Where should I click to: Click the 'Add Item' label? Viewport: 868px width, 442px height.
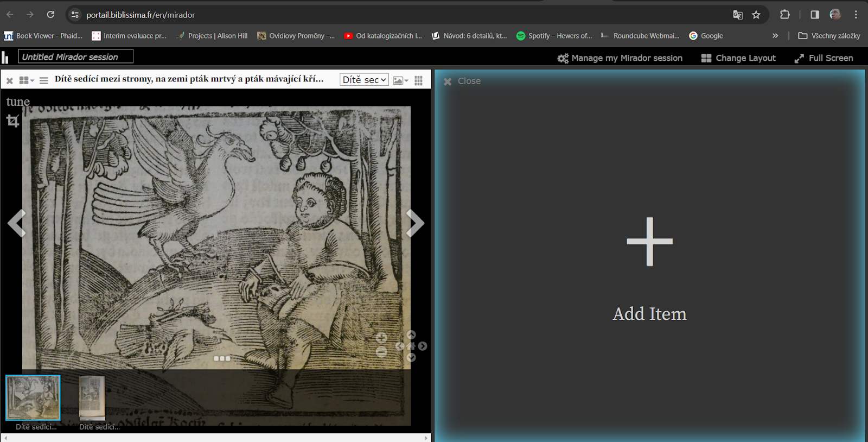pos(649,314)
